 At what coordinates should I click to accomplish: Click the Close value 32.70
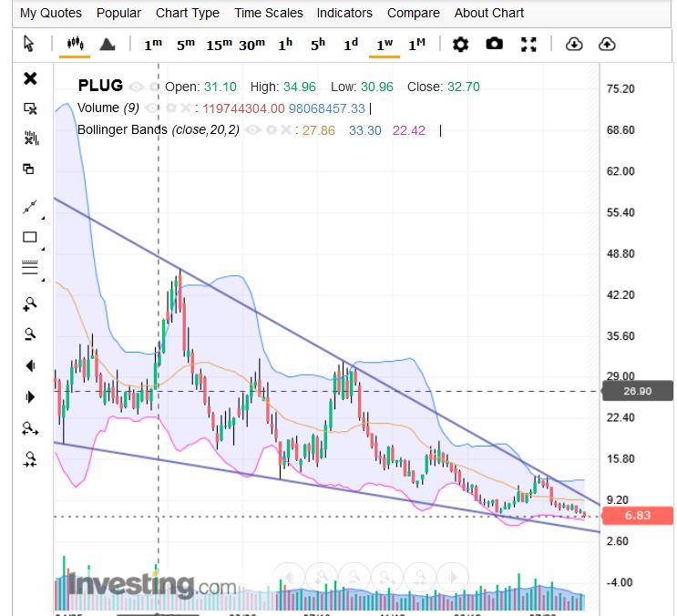pyautogui.click(x=463, y=87)
